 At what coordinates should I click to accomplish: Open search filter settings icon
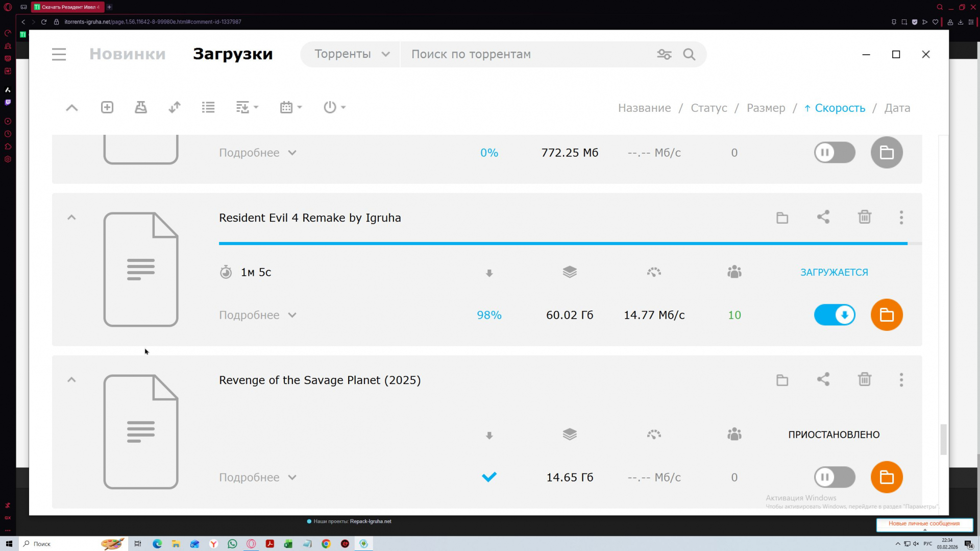tap(664, 54)
